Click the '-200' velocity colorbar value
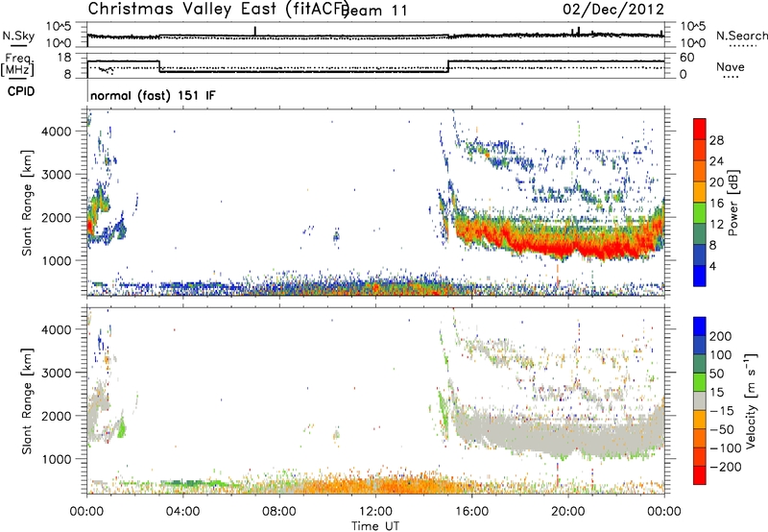Viewport: 768px width, 532px height. (727, 467)
